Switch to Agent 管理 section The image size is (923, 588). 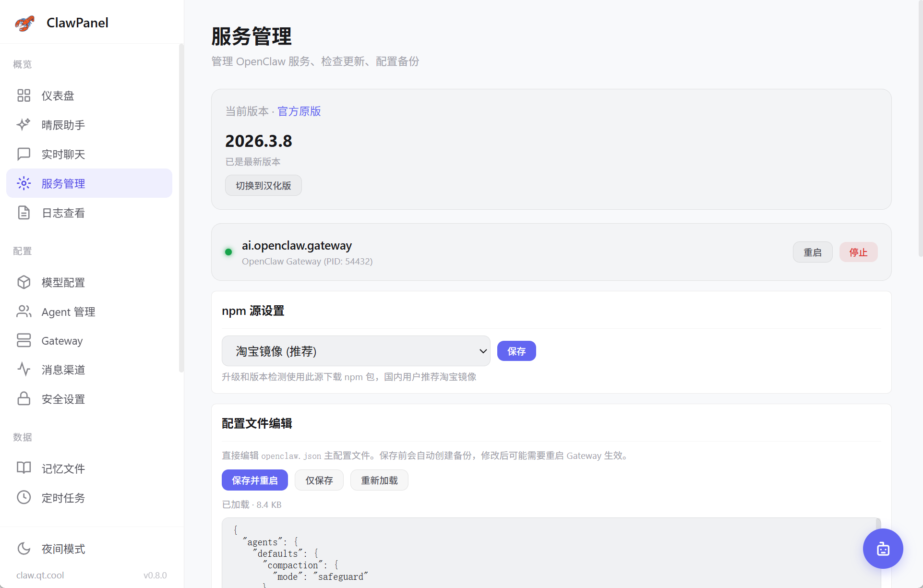coord(24,311)
